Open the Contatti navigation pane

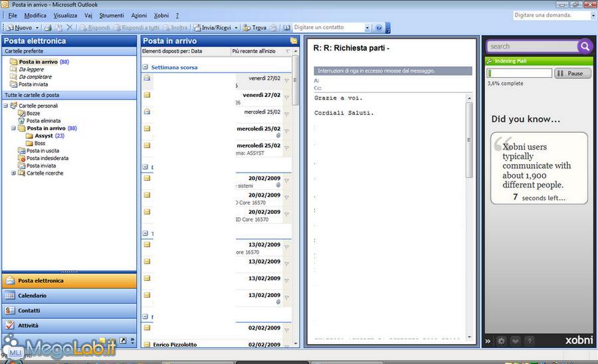click(x=29, y=311)
